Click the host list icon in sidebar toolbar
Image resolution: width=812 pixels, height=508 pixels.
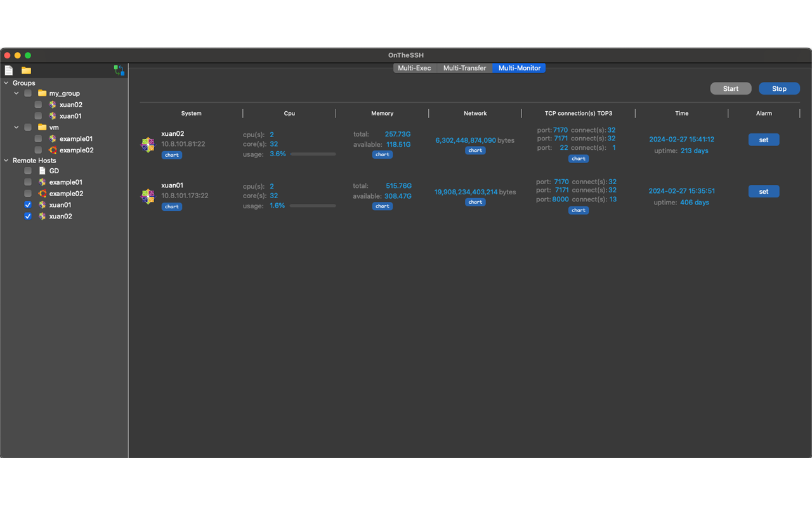click(8, 70)
